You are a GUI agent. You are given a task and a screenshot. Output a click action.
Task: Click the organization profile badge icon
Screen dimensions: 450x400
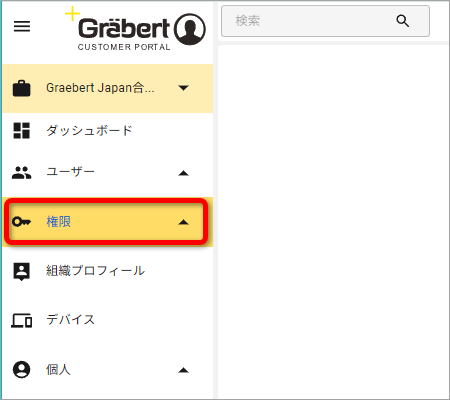[22, 271]
